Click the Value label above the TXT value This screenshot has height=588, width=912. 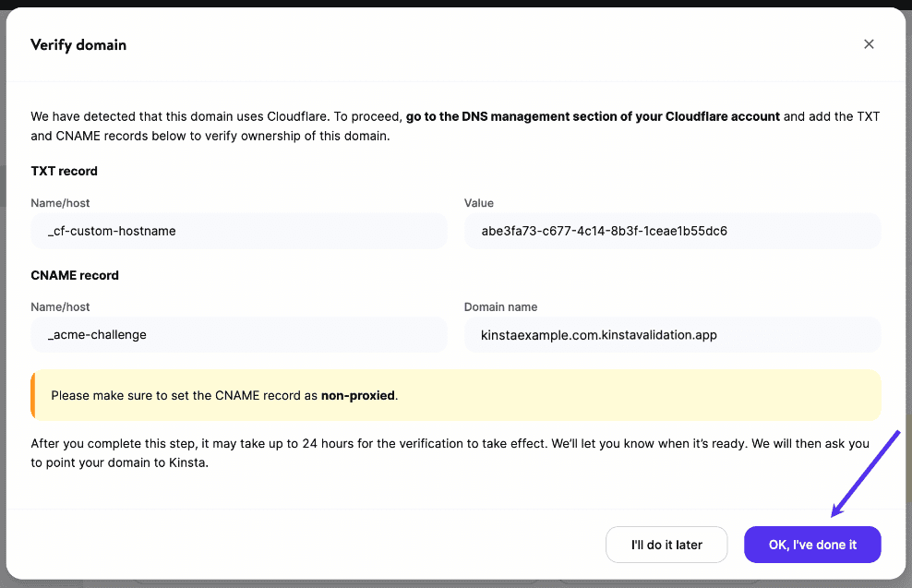[x=478, y=202]
